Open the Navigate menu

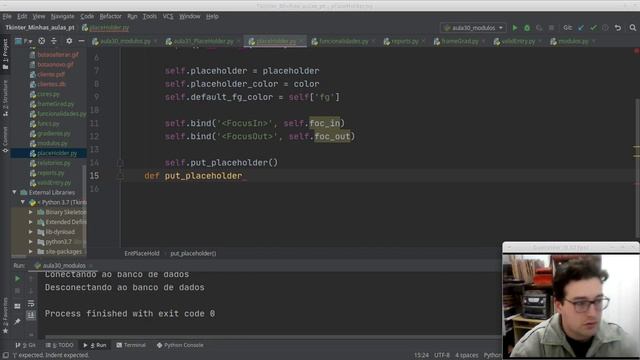coord(62,16)
